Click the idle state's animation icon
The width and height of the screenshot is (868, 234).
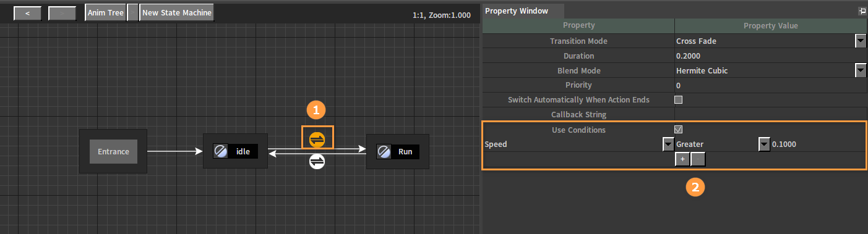(220, 151)
